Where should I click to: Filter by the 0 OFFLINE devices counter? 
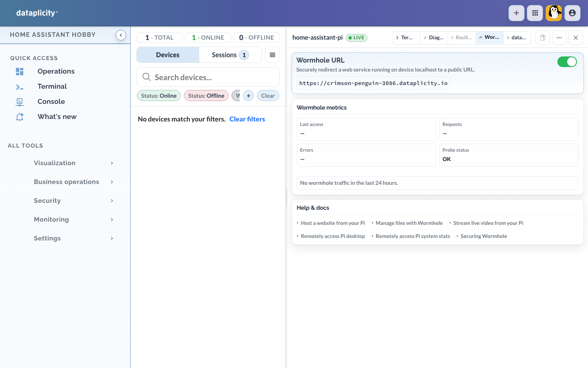(x=256, y=38)
